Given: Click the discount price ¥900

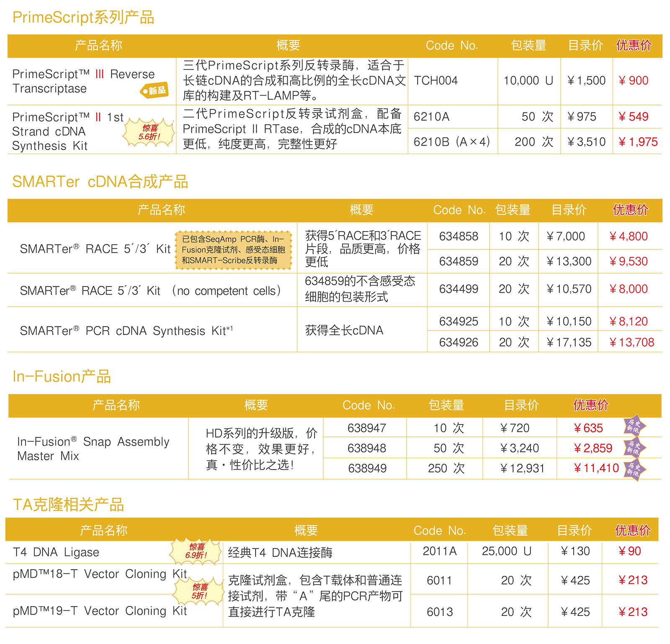Looking at the screenshot, I should [633, 80].
